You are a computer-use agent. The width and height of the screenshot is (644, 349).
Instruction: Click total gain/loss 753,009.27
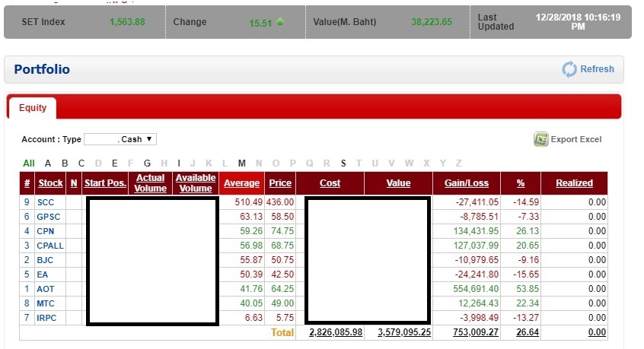coord(476,332)
